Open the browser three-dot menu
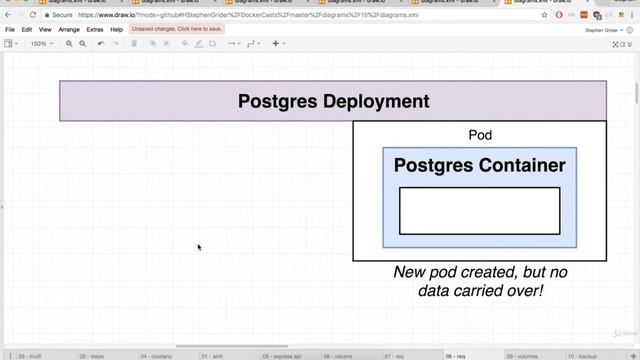640x360 pixels. click(x=632, y=15)
